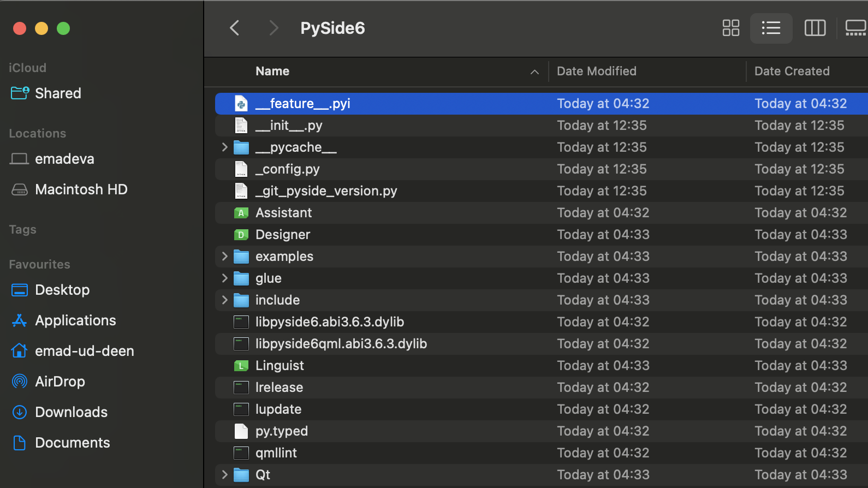Select the Assistant file name
The width and height of the screenshot is (868, 488).
(283, 213)
